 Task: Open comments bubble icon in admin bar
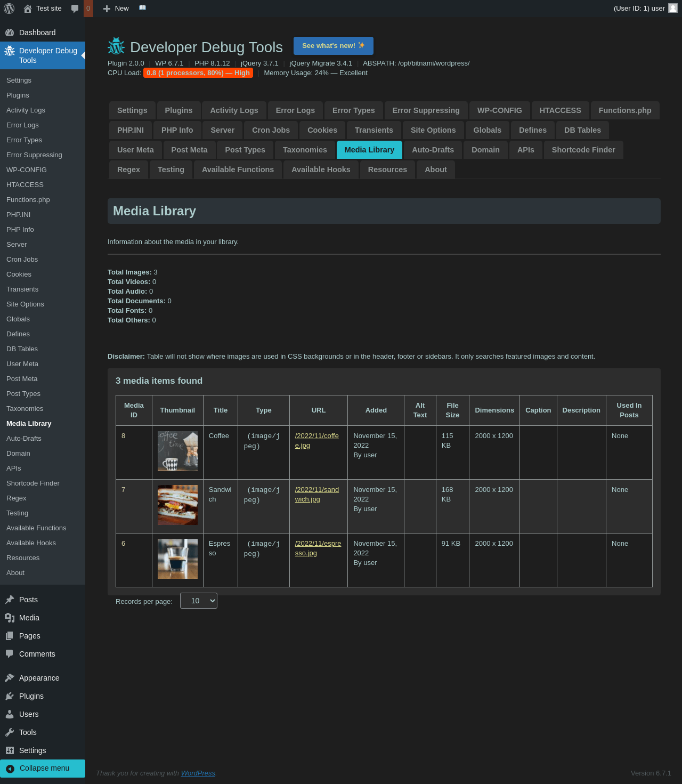pyautogui.click(x=75, y=9)
